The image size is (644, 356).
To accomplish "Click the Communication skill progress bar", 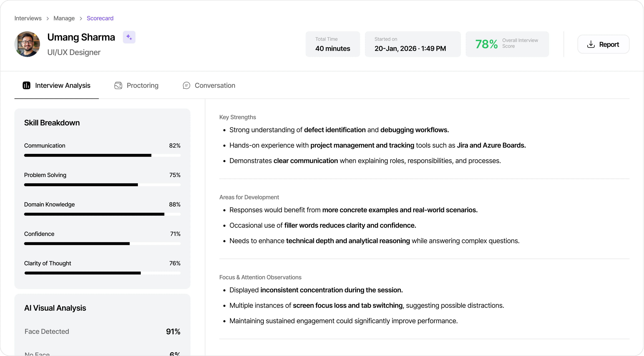I will point(103,155).
